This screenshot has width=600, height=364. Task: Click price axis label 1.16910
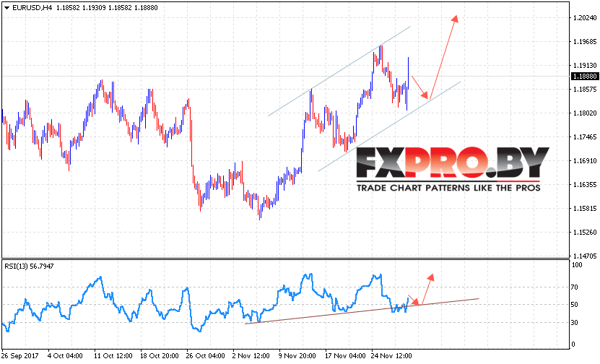(x=585, y=161)
